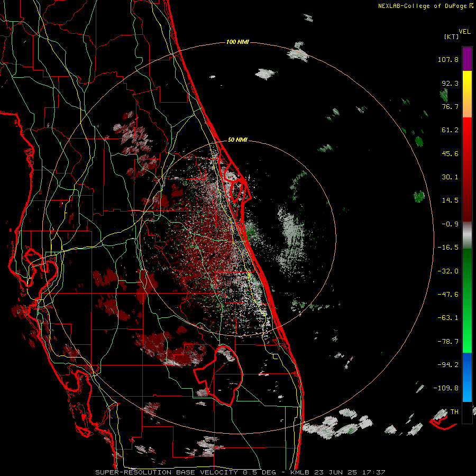This screenshot has height=476, width=476.
Task: Select the 61.2 scale label
Action: (450, 130)
